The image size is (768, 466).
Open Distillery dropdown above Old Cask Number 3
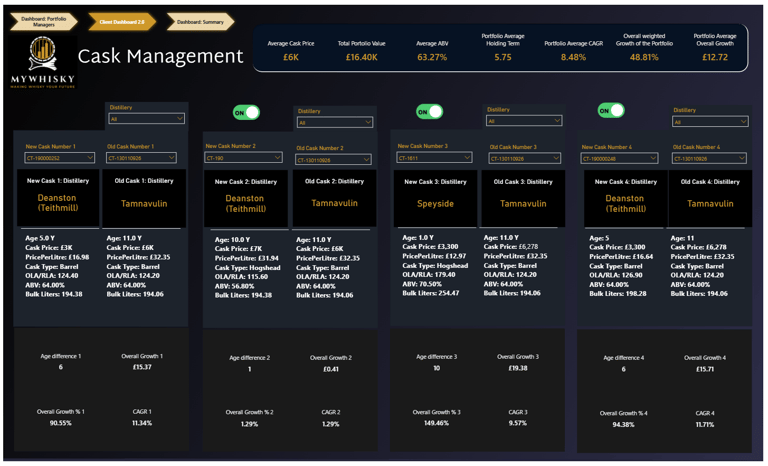pos(524,121)
